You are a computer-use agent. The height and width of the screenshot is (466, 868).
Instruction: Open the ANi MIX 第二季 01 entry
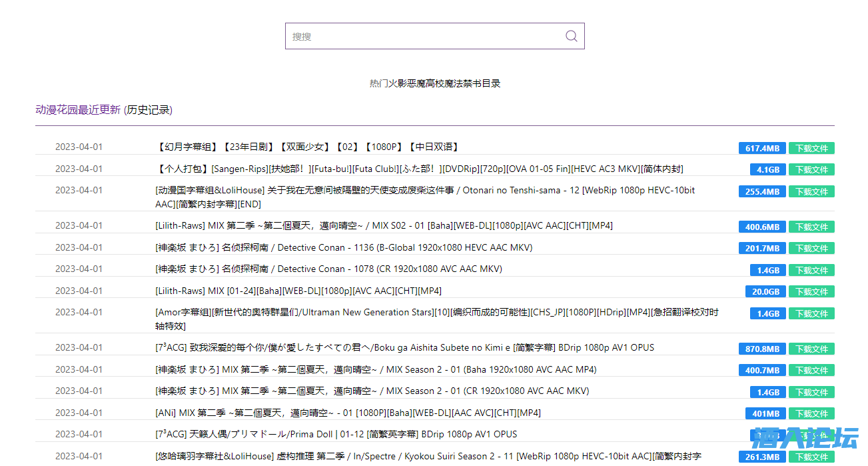348,413
